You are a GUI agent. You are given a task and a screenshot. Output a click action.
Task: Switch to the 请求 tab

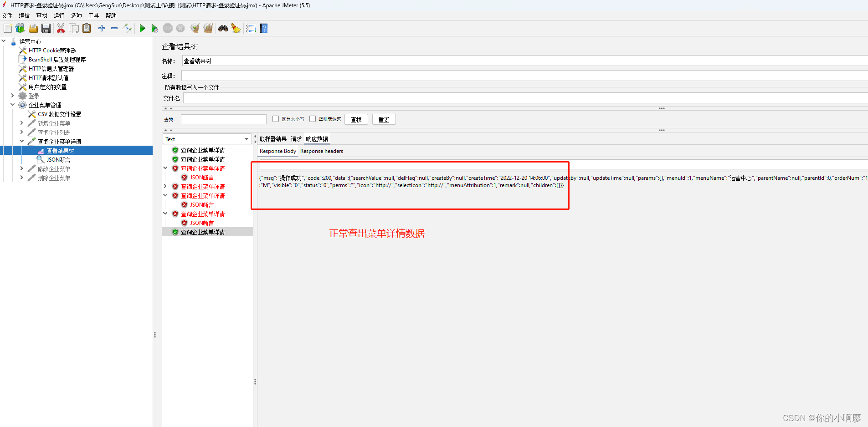point(296,139)
